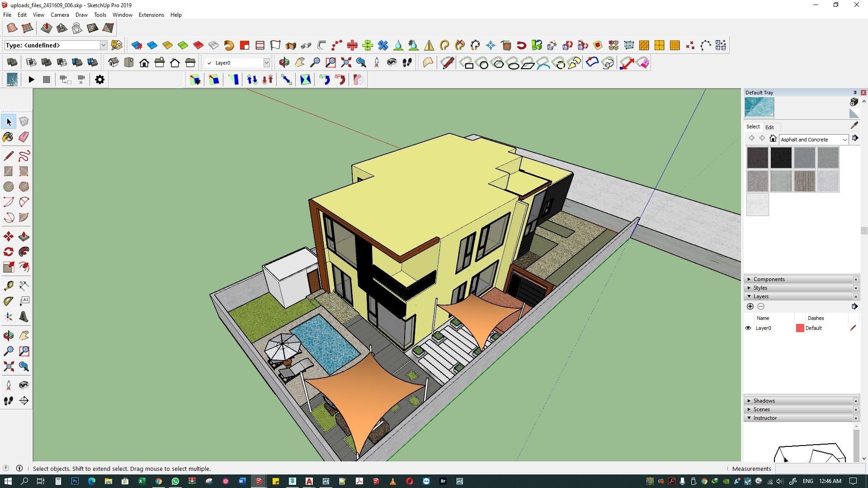Open the Asphalt and Concrete materials dropdown
This screenshot has width=868, height=488.
(844, 140)
